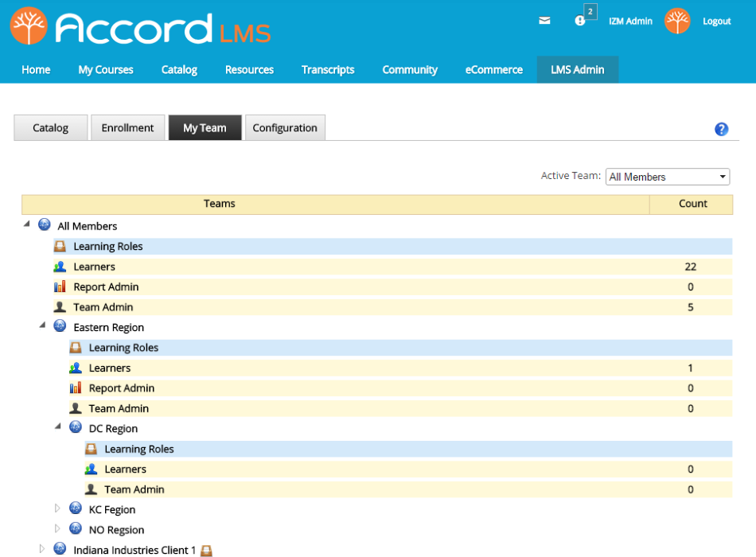Viewport: 756px width, 557px height.
Task: Click the Team Admin count of 5
Action: click(x=691, y=307)
